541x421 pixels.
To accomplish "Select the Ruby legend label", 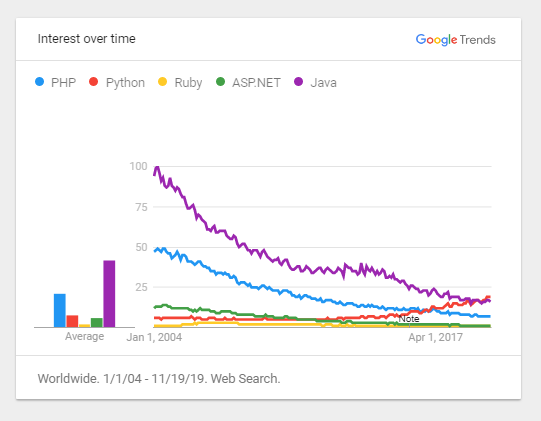I will tap(188, 83).
